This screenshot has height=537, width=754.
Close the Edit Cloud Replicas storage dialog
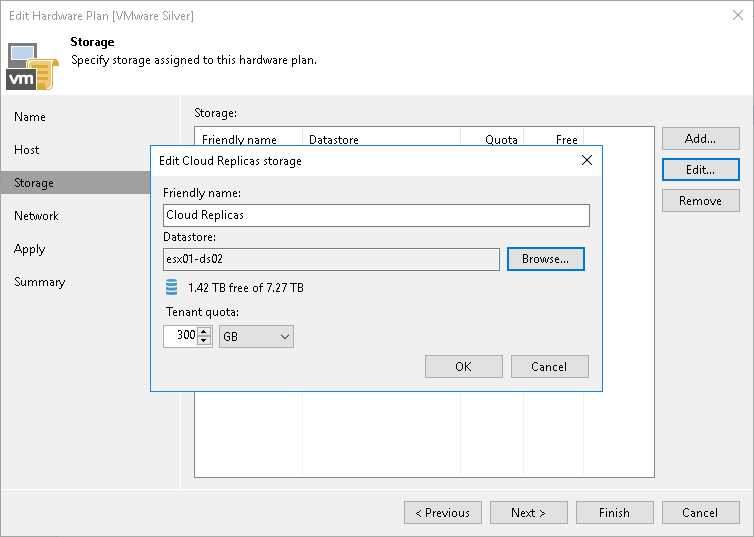[587, 160]
